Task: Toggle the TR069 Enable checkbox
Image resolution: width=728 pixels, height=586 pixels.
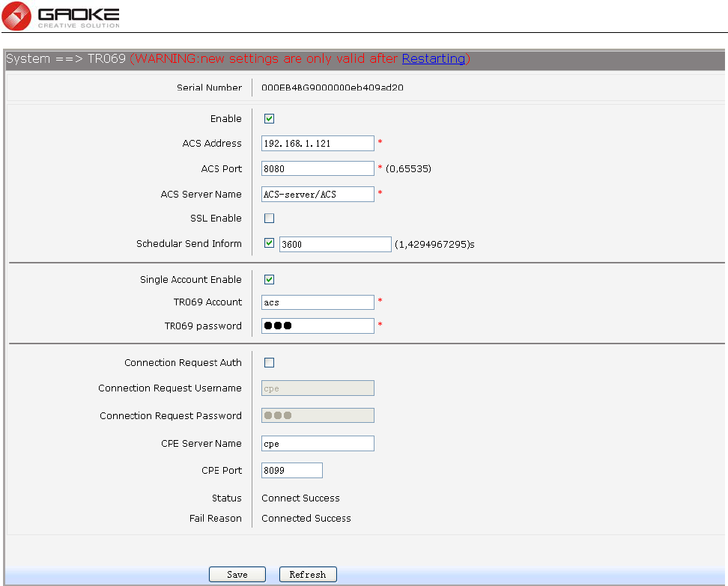Action: [x=270, y=119]
